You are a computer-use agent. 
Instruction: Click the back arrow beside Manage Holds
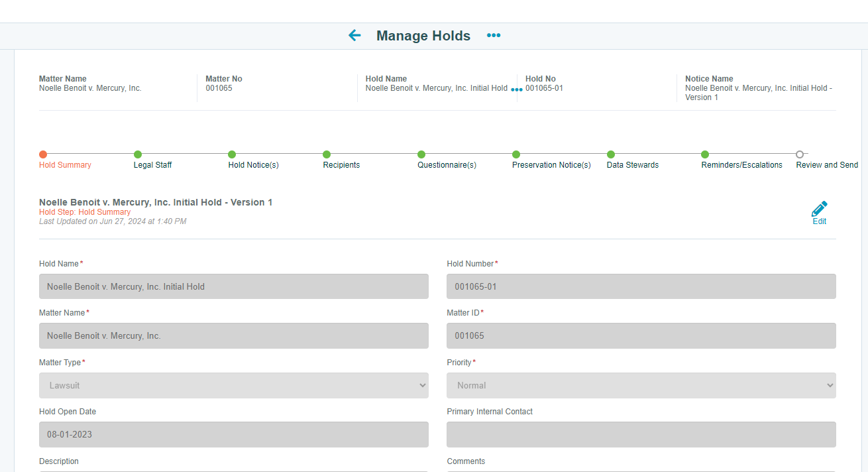[x=354, y=35]
